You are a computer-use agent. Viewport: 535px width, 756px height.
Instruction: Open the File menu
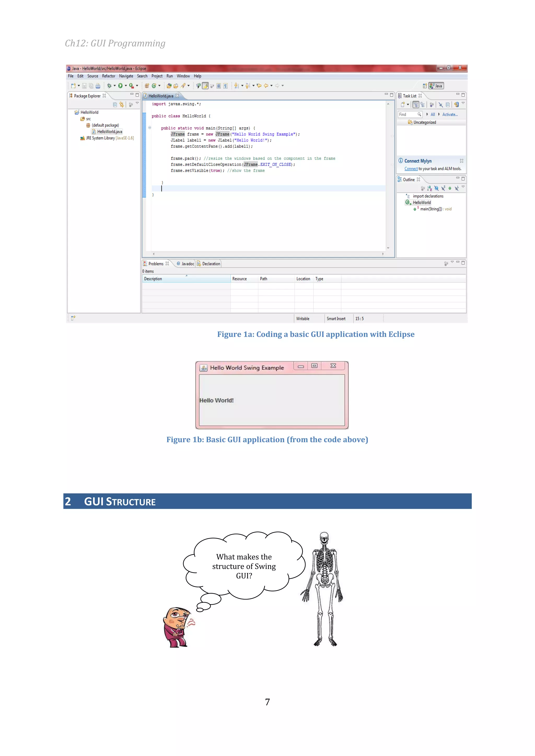[71, 76]
